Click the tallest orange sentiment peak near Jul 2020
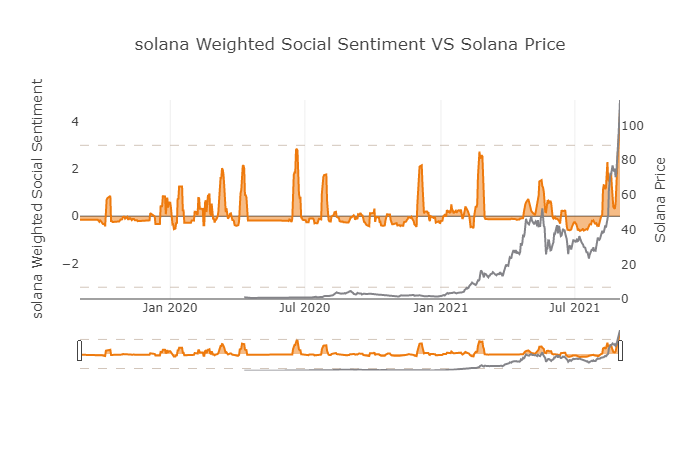The height and width of the screenshot is (450, 700). (x=297, y=150)
